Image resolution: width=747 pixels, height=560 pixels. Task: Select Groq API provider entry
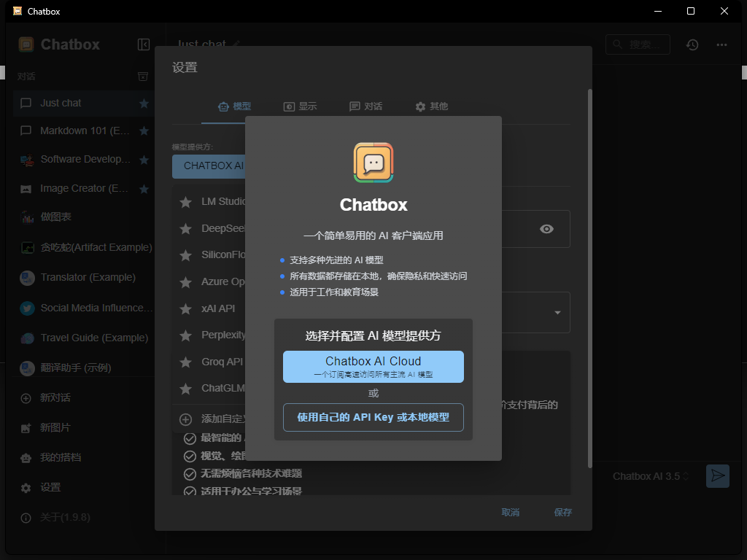(x=209, y=362)
